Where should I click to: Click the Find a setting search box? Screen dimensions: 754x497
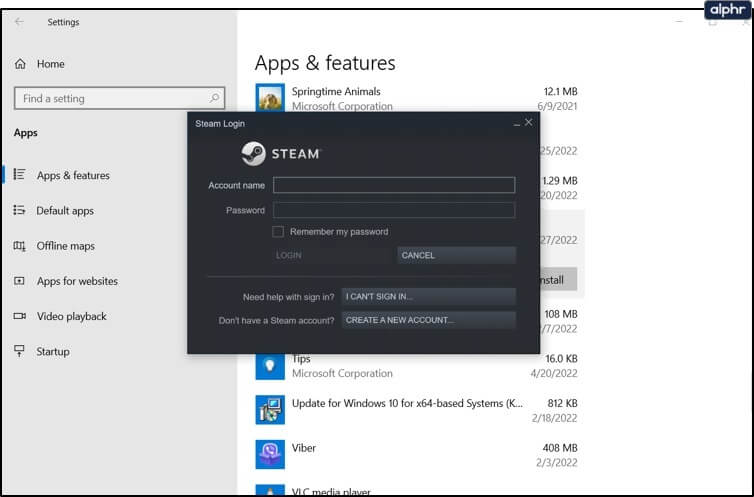point(119,98)
